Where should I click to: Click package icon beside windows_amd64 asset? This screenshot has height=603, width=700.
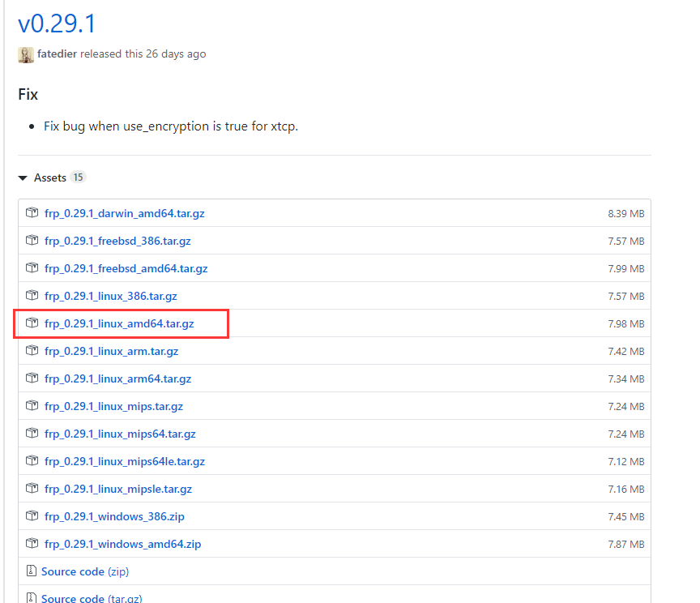click(32, 543)
